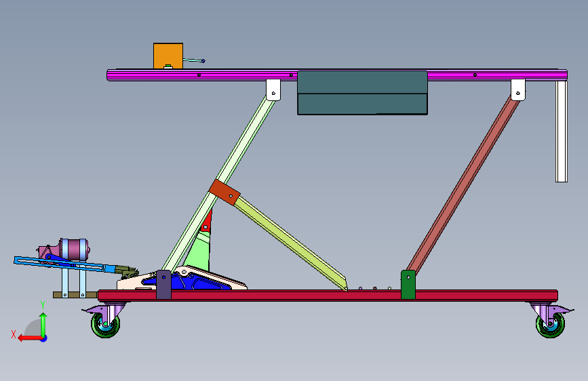
Task: Click the red X axis arrow of the triad
Action: coord(30,338)
